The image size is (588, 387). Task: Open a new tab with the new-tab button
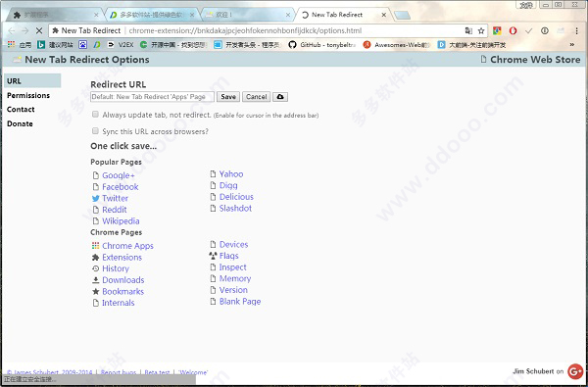coord(402,16)
